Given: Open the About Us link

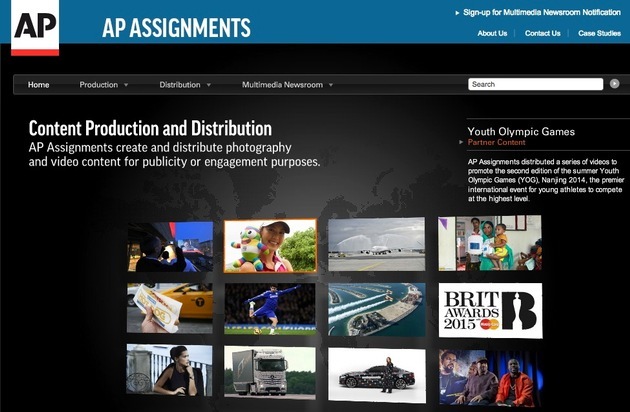Looking at the screenshot, I should [492, 33].
